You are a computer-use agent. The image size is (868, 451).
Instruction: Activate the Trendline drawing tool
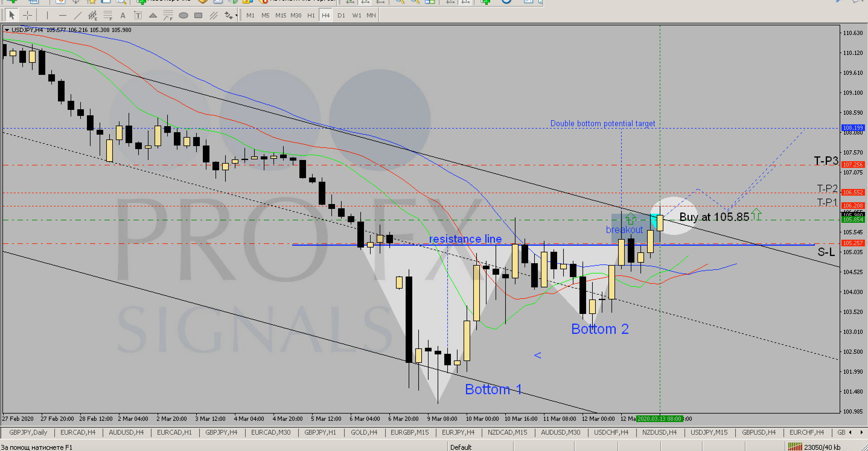coord(78,15)
